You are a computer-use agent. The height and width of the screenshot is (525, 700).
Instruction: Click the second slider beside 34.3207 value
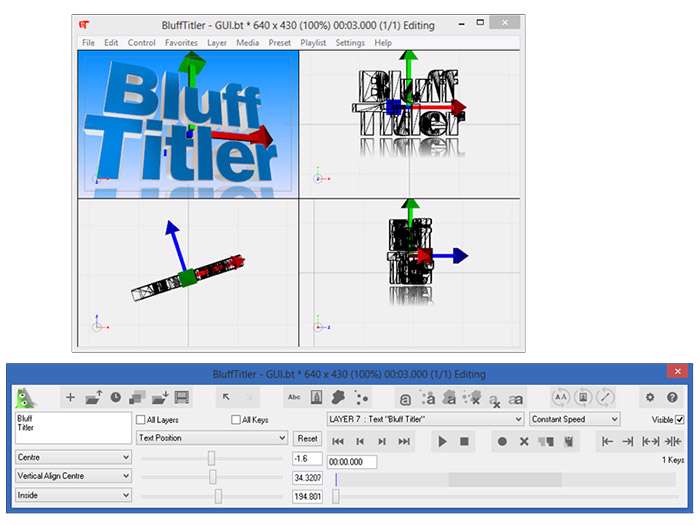(212, 477)
